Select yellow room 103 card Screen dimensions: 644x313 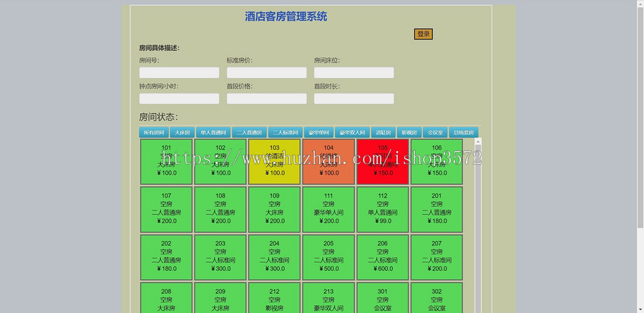(x=274, y=162)
